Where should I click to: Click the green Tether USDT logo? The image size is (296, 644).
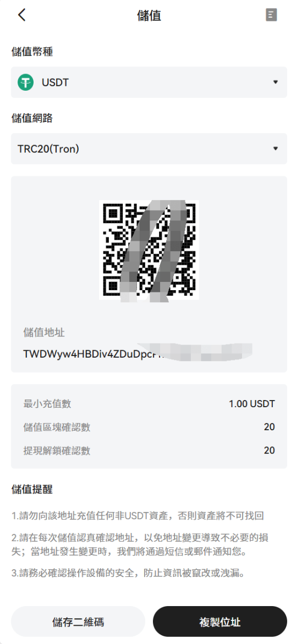[25, 82]
